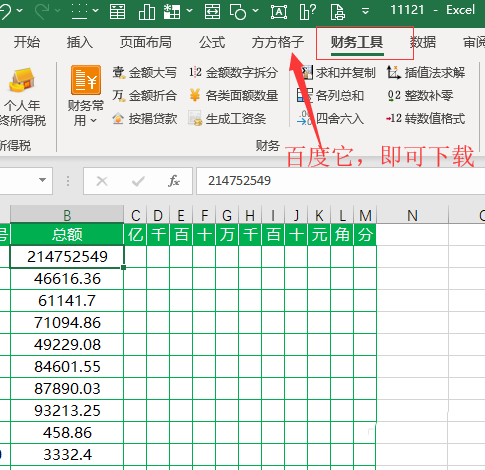Viewport: 485px width, 470px height.
Task: Open Customize Quick Access Toolbar dropdown
Action: pos(365,11)
